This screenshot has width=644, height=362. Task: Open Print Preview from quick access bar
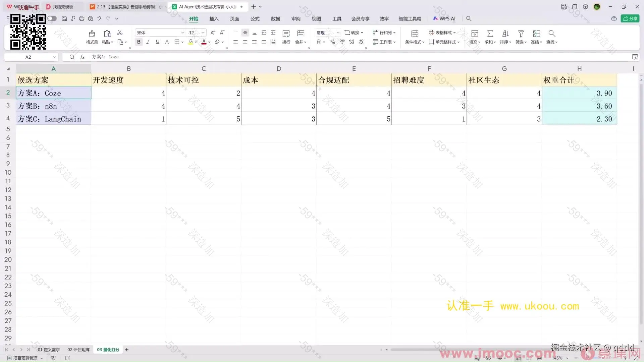tap(91, 18)
